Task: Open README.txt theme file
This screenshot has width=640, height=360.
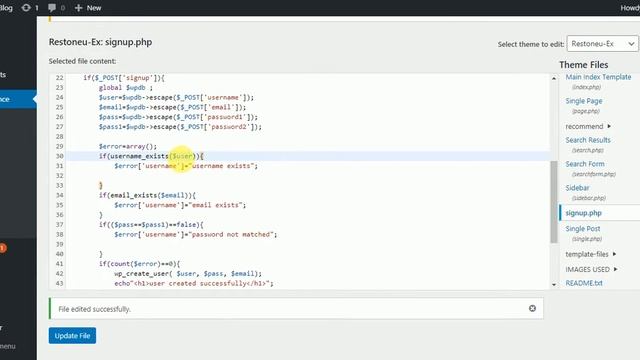Action: coord(584,283)
